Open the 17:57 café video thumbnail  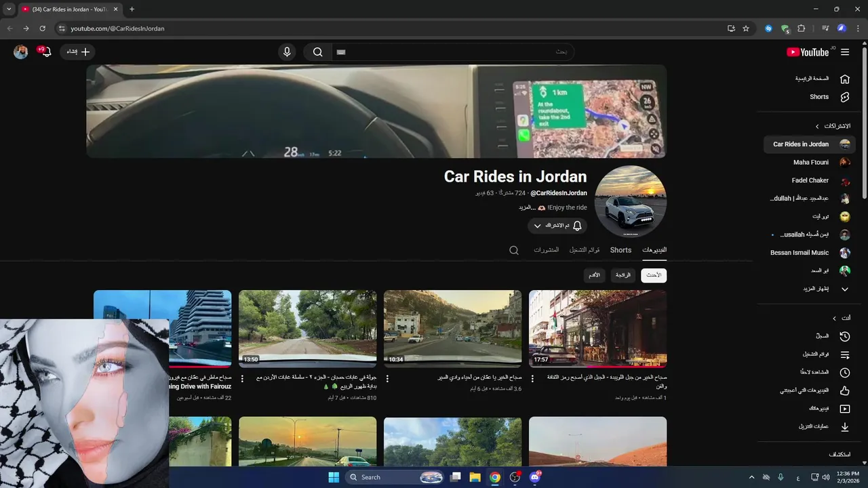(597, 329)
